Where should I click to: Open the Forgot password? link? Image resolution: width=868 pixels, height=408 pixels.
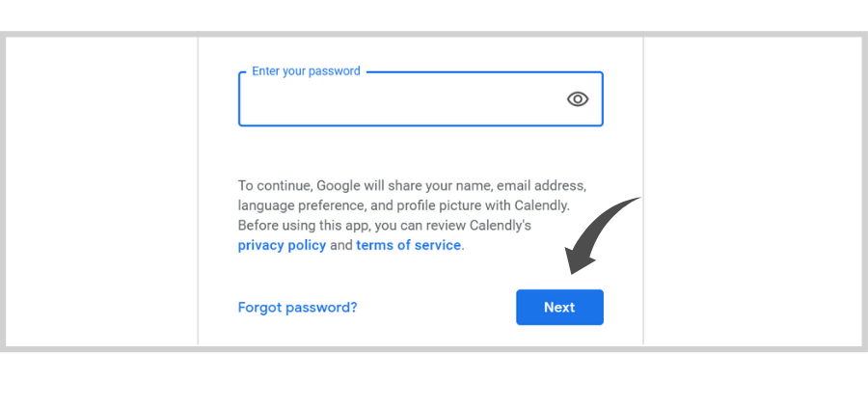[x=297, y=308]
